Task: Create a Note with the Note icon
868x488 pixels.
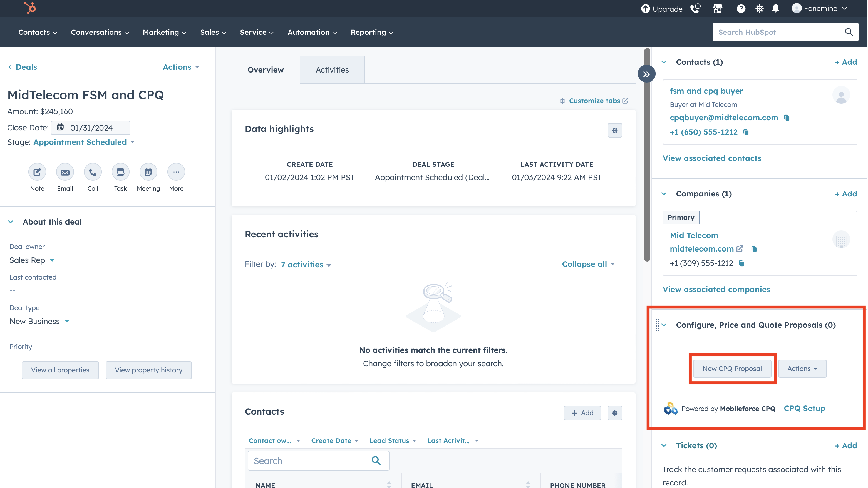Action: point(37,172)
